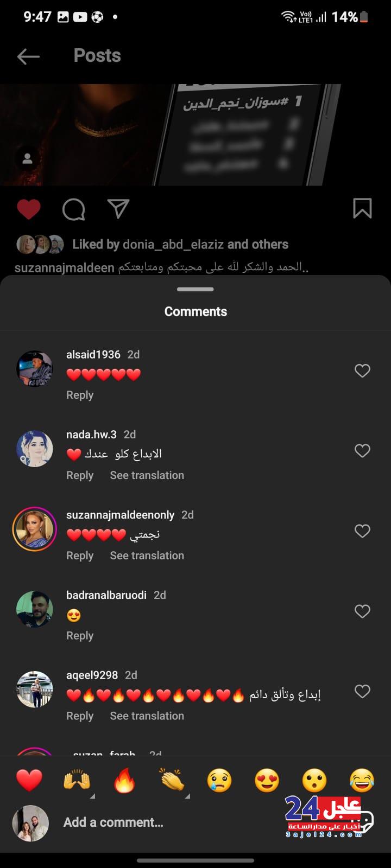Unlike the post with the red heart
Image resolution: width=391 pixels, height=868 pixels.
click(x=29, y=209)
